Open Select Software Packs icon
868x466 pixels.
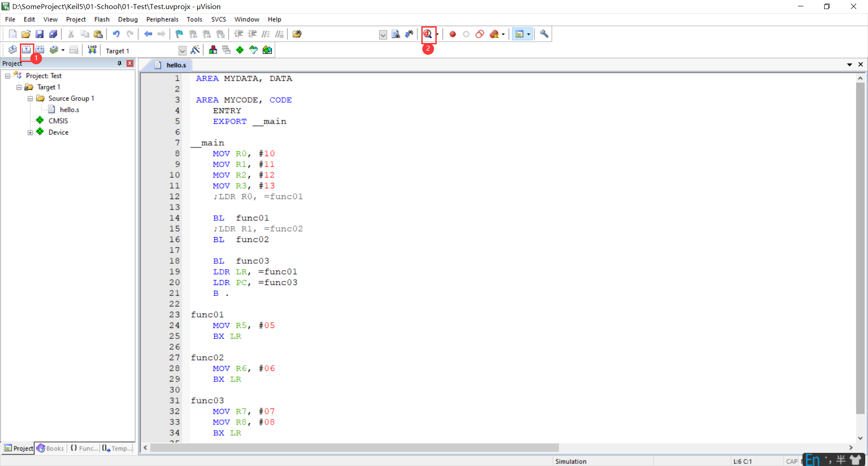[253, 50]
